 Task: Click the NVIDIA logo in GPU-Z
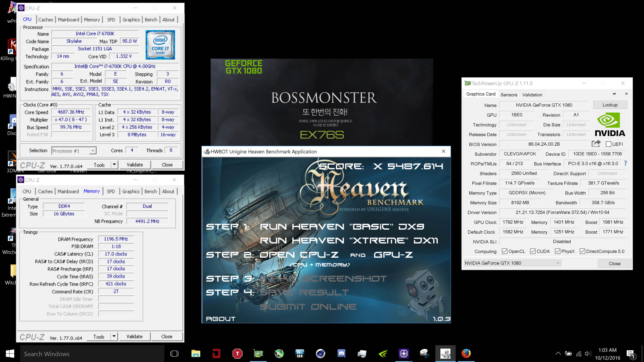tap(610, 124)
